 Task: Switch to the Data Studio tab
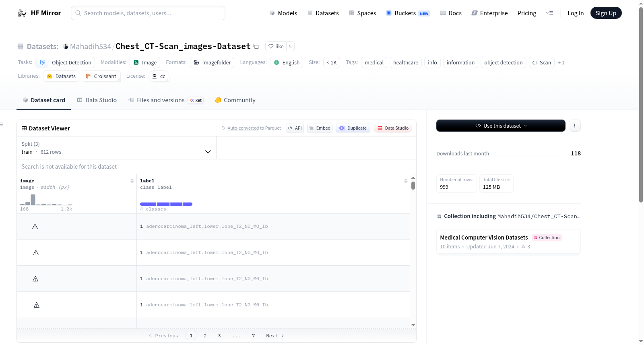tap(97, 100)
